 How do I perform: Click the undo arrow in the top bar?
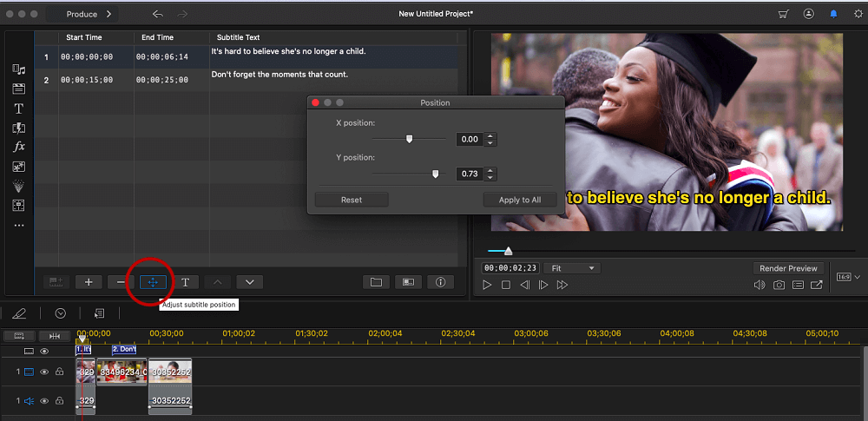click(158, 14)
